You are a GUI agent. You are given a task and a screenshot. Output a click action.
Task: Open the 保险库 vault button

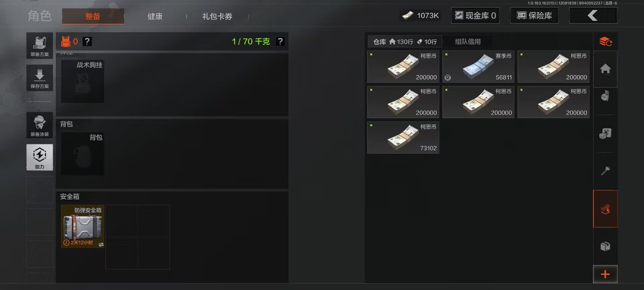pyautogui.click(x=534, y=15)
